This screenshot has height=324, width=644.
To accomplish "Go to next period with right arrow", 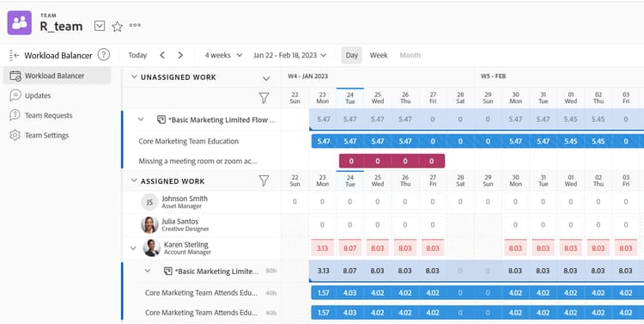I will pos(180,55).
